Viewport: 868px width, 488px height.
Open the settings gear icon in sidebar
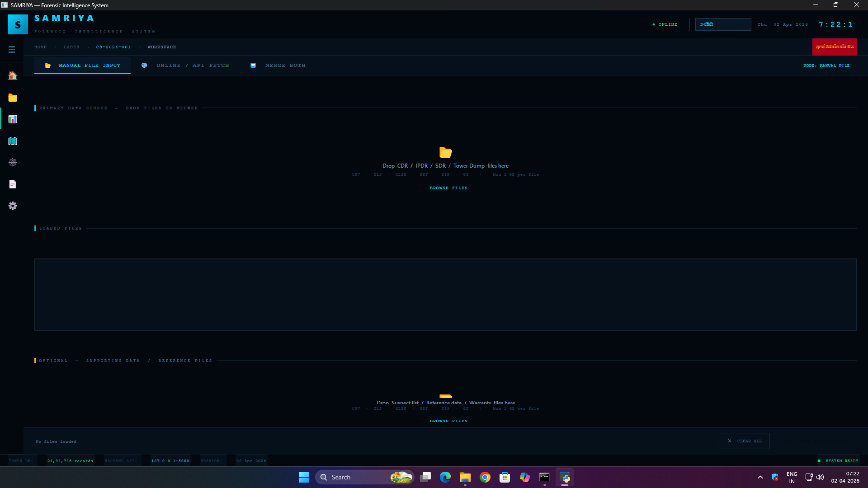pos(13,206)
